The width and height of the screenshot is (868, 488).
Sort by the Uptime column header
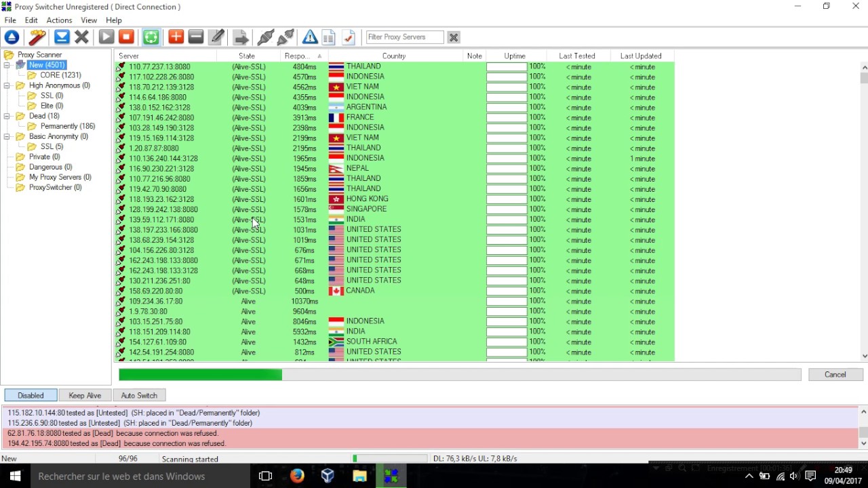tap(515, 56)
